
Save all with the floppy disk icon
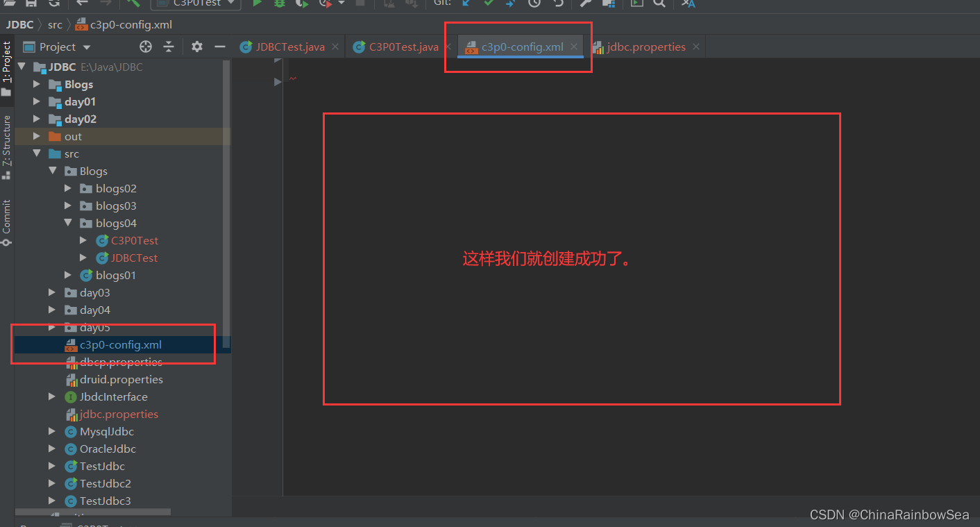point(31,3)
